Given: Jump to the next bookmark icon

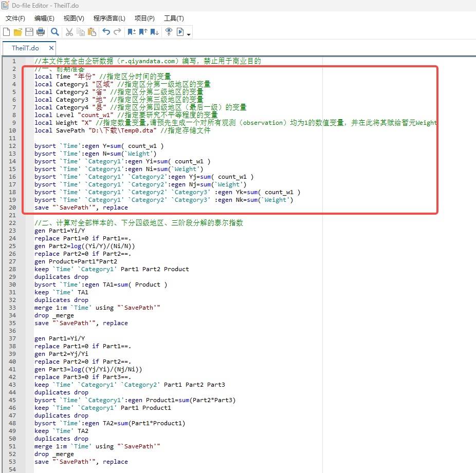Looking at the screenshot, I should tap(154, 32).
